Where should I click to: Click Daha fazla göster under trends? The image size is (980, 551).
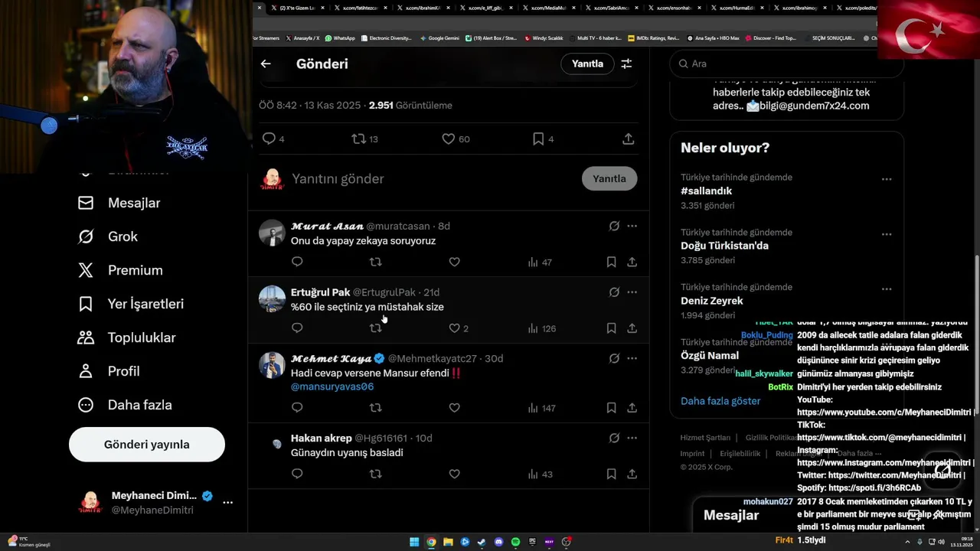pos(720,401)
